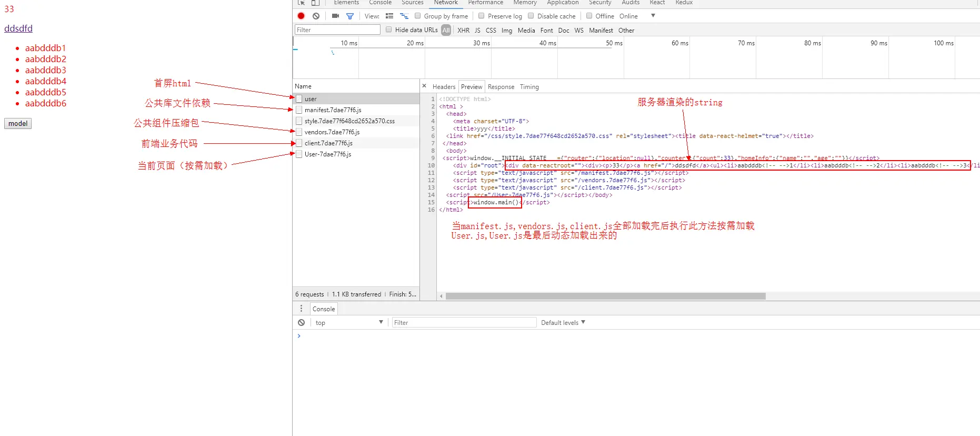The height and width of the screenshot is (436, 980).
Task: Filter requests by XHR
Action: pos(464,30)
